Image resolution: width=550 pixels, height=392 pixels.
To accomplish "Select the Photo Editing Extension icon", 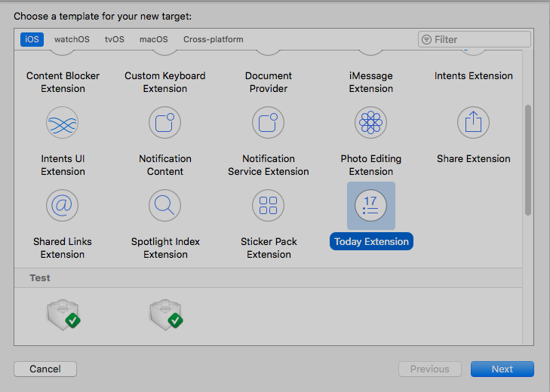I will coord(370,122).
